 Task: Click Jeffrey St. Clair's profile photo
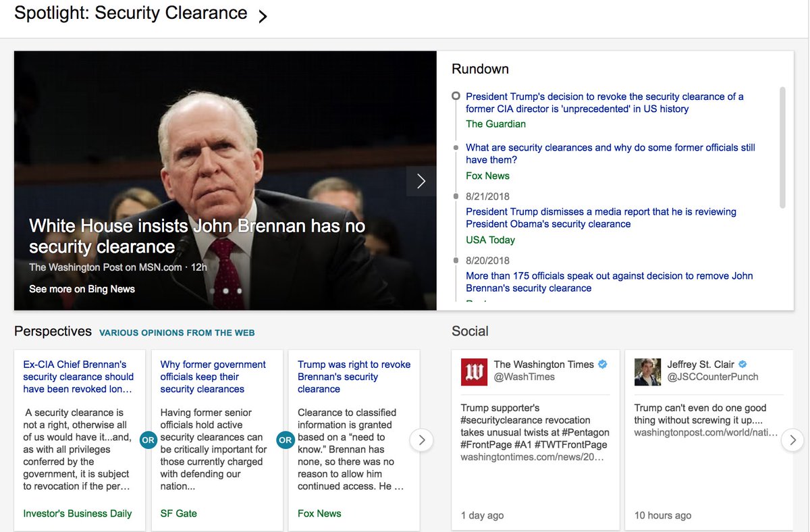(647, 372)
